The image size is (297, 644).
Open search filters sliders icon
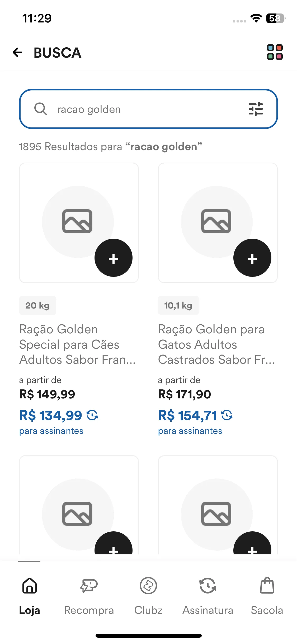(256, 109)
